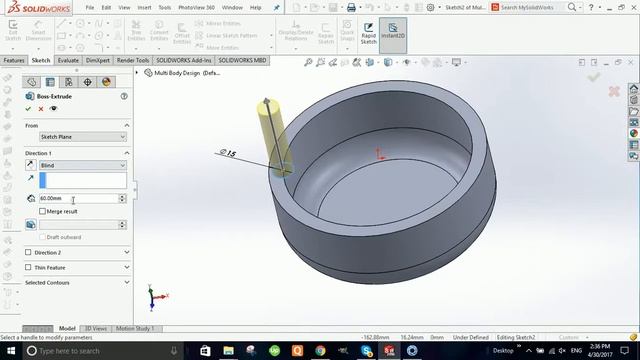Open the Windows Start button
This screenshot has width=640, height=360.
(x=11, y=351)
